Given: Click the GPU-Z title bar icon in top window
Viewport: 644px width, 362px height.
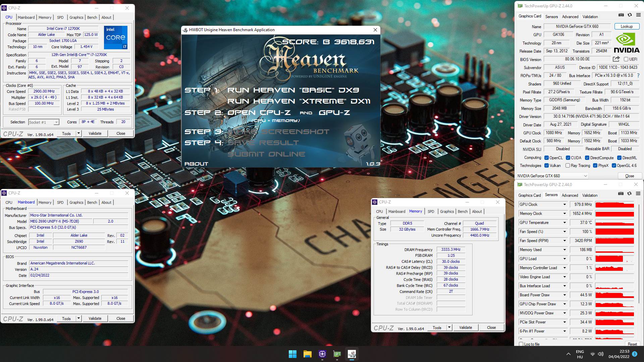Looking at the screenshot, I should (x=520, y=6).
